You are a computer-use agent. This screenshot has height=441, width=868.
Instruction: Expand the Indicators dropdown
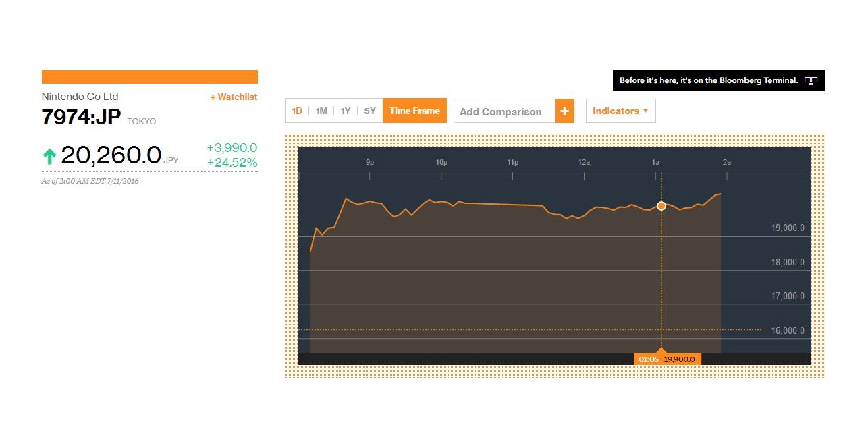pos(620,111)
